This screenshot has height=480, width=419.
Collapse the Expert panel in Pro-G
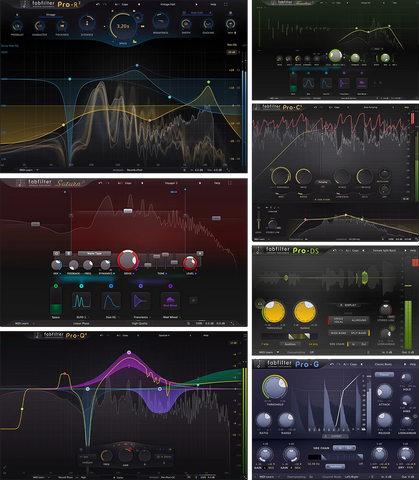(335, 436)
